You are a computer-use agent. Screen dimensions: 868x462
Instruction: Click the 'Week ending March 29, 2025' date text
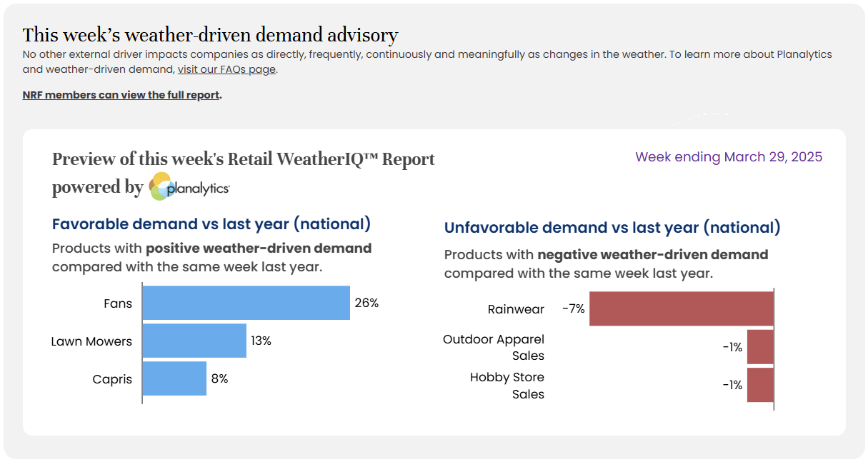[x=729, y=157]
